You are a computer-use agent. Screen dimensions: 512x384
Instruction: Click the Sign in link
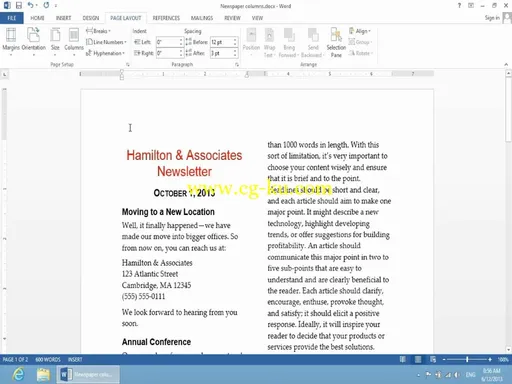[x=492, y=18]
